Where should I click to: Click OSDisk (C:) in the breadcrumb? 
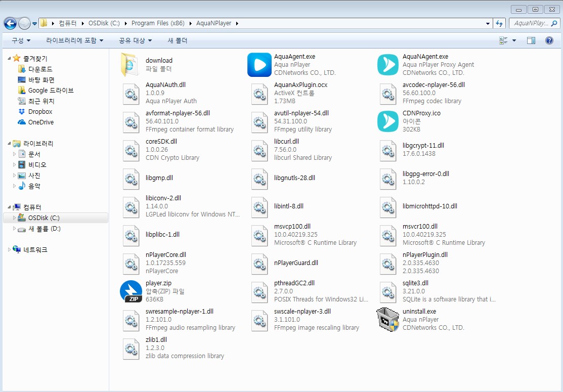(x=104, y=23)
